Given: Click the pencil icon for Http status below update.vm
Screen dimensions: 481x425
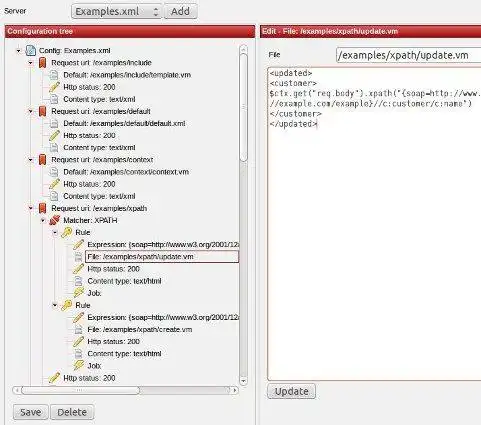Looking at the screenshot, I should 79,269.
